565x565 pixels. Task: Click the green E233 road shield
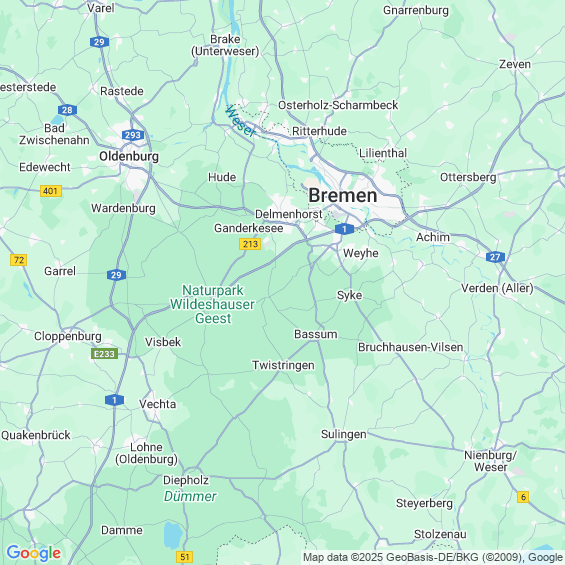click(x=104, y=353)
